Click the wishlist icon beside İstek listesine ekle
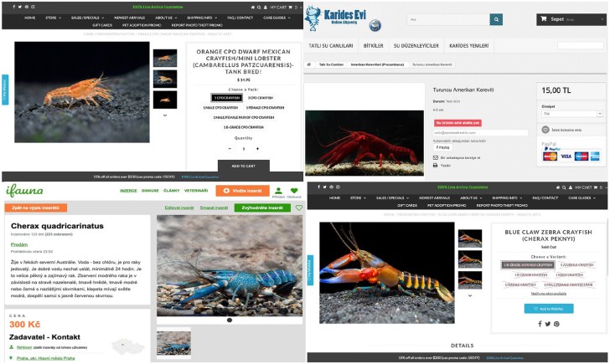This screenshot has height=364, width=610. [544, 130]
